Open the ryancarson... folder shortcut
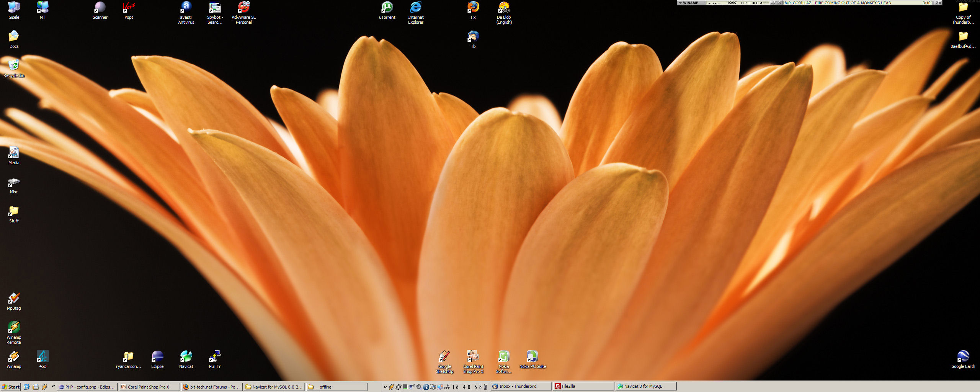The width and height of the screenshot is (980, 392). point(129,359)
